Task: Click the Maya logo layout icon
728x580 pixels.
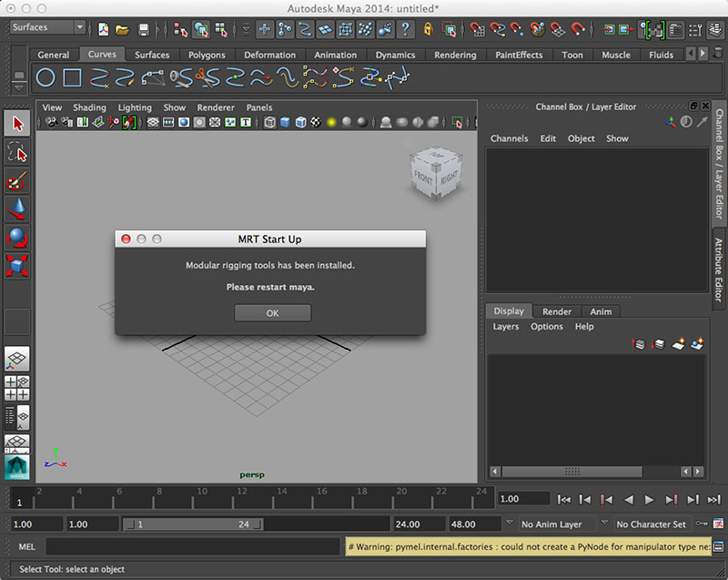Action: 17,467
